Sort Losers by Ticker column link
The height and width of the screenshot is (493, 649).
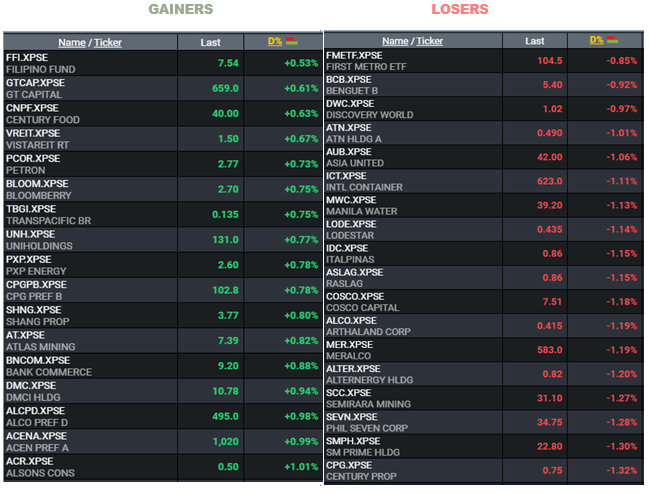[x=429, y=41]
